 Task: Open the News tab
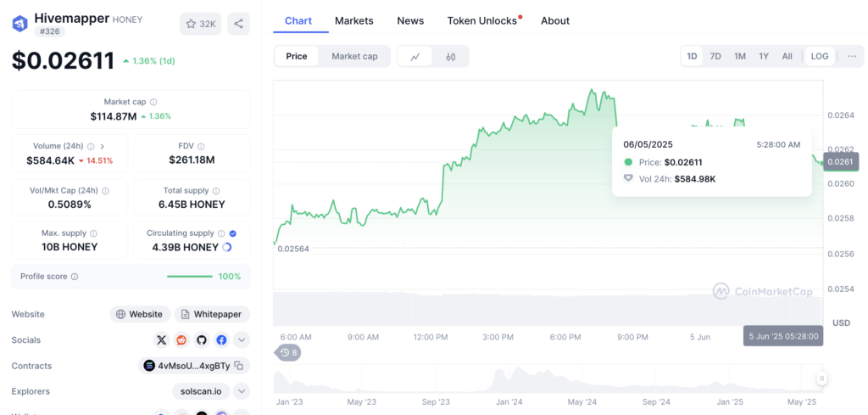tap(410, 21)
